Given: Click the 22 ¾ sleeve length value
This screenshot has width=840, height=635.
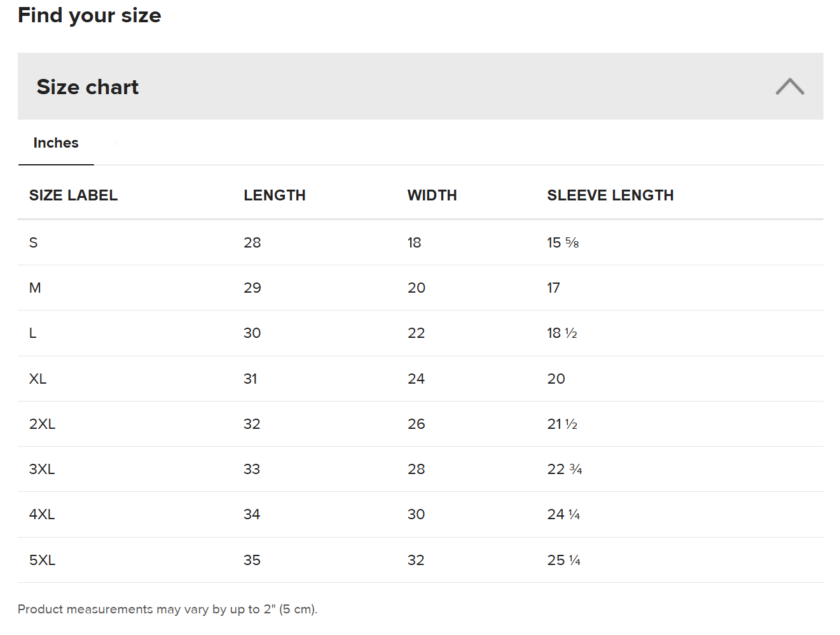Looking at the screenshot, I should click(565, 469).
